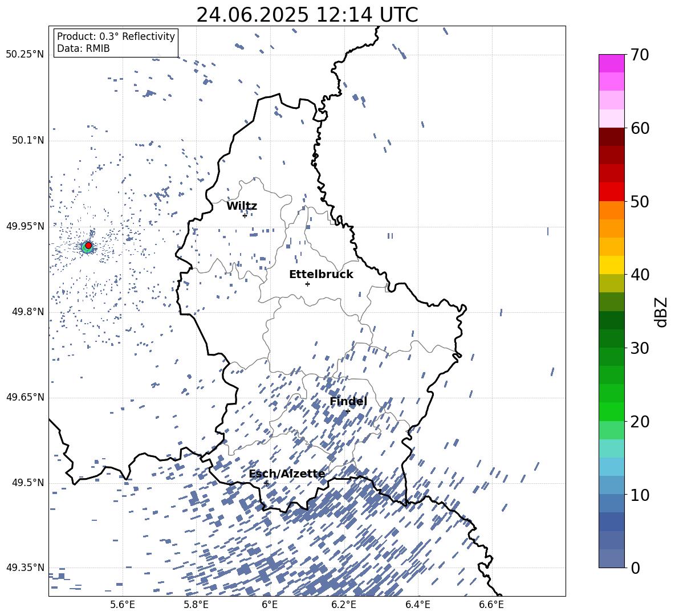This screenshot has height=616, width=675.
Task: Click the 5.6°E longitude label
Action: (x=123, y=605)
